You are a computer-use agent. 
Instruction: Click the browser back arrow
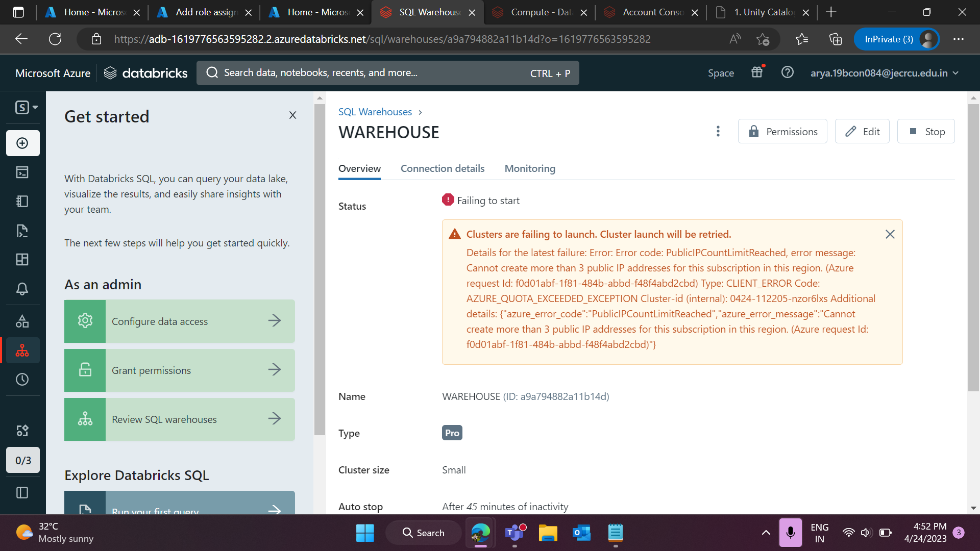click(21, 39)
